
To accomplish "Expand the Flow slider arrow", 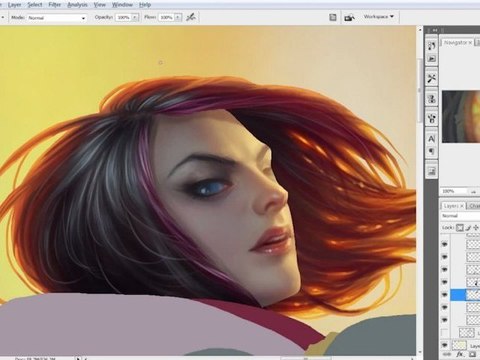I will [x=178, y=17].
